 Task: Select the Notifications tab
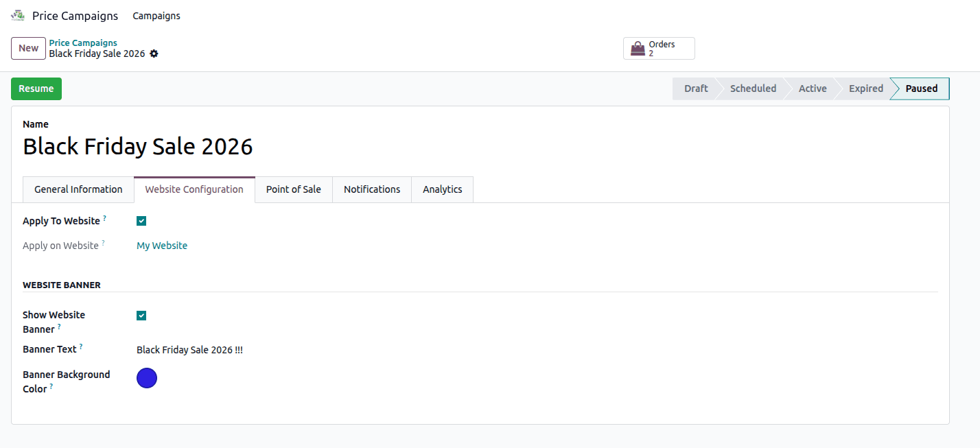tap(371, 189)
